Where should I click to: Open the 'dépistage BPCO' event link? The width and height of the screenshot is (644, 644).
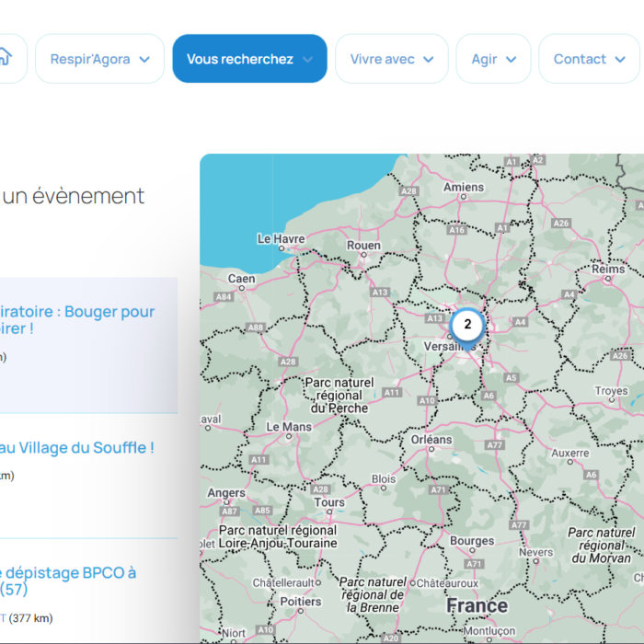click(x=68, y=580)
